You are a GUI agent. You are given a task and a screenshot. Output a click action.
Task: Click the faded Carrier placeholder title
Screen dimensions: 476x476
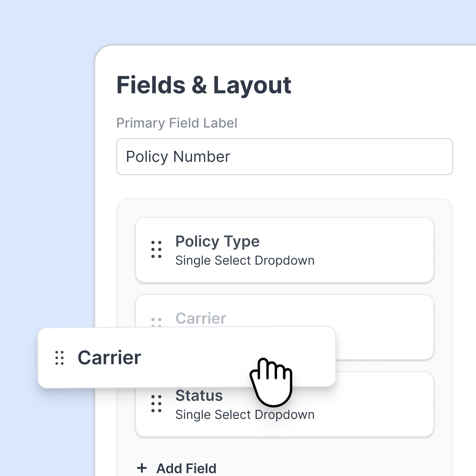(201, 318)
